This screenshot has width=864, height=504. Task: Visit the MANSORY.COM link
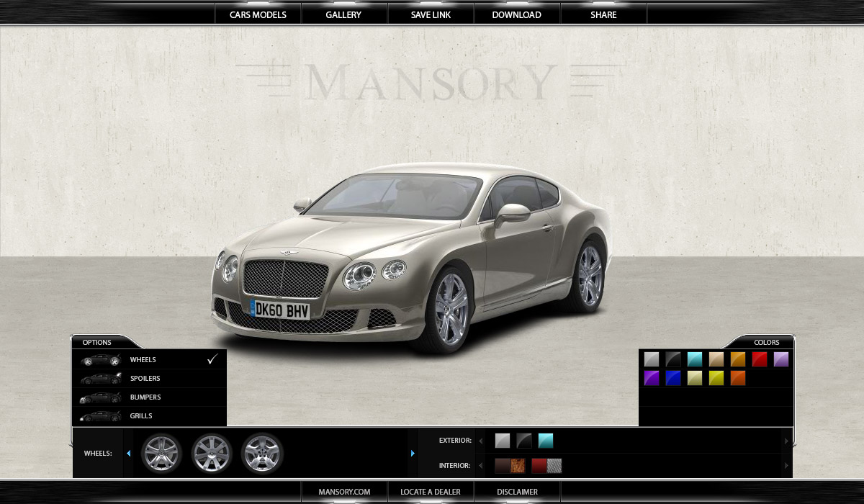click(x=344, y=492)
